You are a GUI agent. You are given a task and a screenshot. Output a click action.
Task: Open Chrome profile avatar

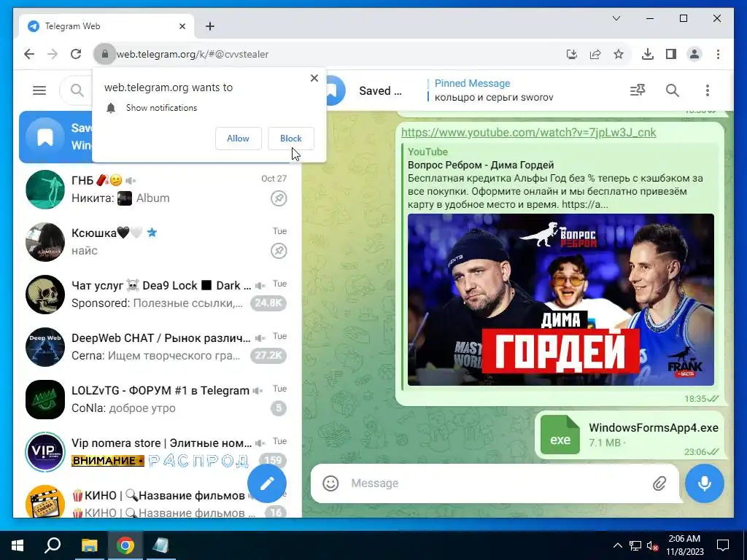[694, 54]
